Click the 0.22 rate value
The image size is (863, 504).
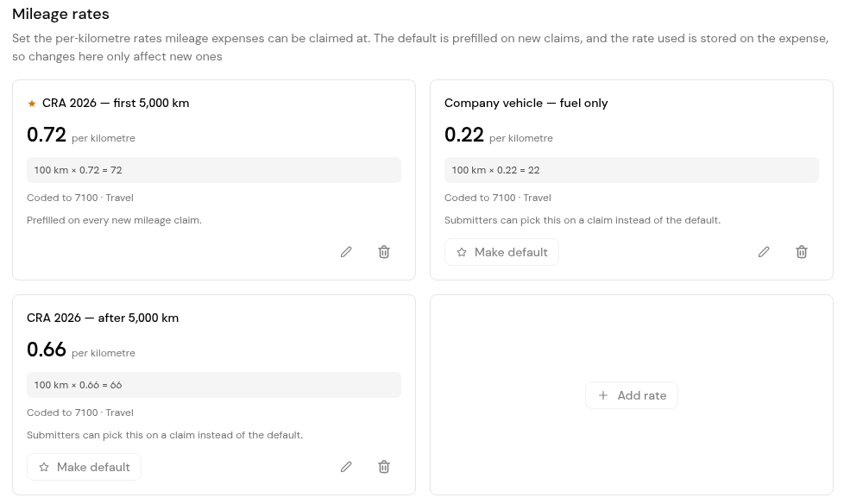pos(464,135)
